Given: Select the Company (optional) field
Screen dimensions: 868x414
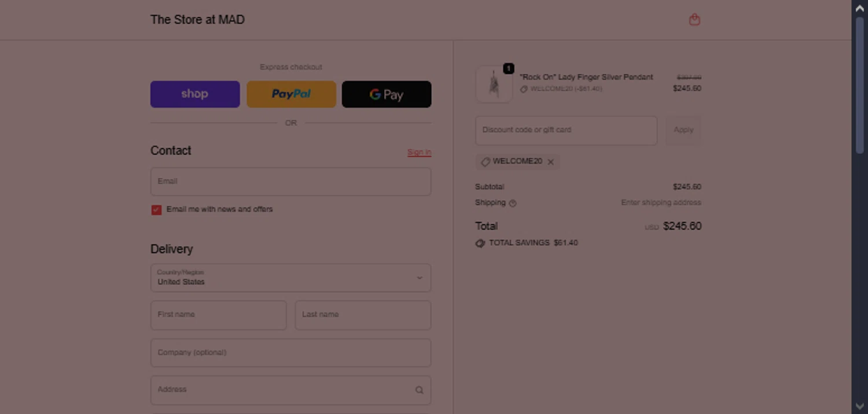Looking at the screenshot, I should (290, 353).
